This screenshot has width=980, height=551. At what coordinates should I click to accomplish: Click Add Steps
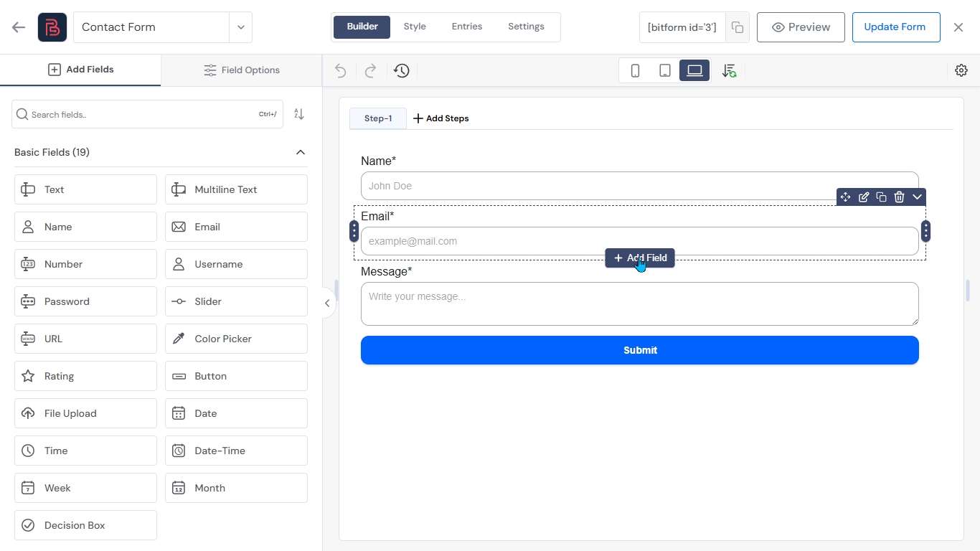441,118
